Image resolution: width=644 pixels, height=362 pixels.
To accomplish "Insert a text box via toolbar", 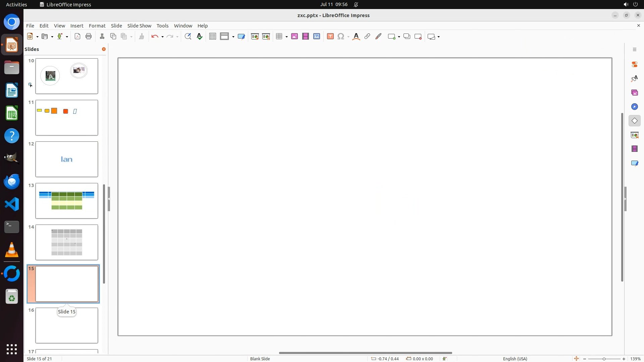I will click(330, 37).
